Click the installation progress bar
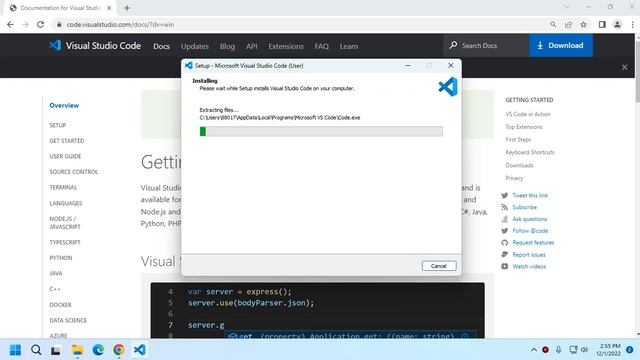Image resolution: width=640 pixels, height=360 pixels. (x=321, y=131)
